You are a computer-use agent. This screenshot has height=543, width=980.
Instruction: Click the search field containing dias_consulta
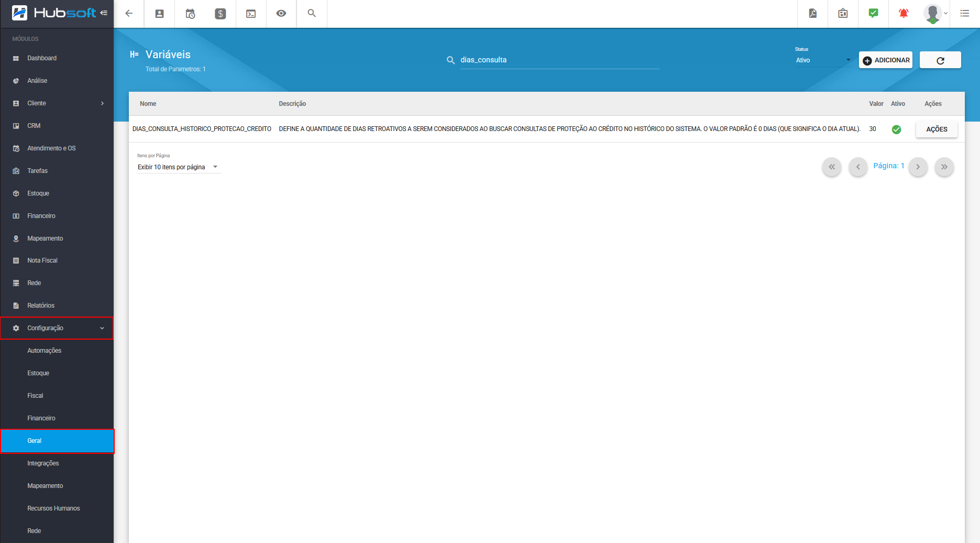(x=559, y=60)
